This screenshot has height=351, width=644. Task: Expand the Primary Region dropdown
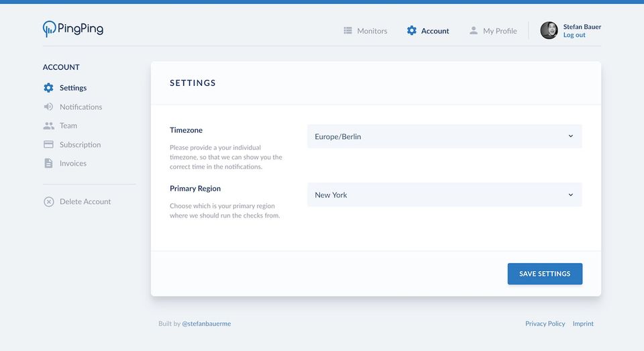click(444, 195)
